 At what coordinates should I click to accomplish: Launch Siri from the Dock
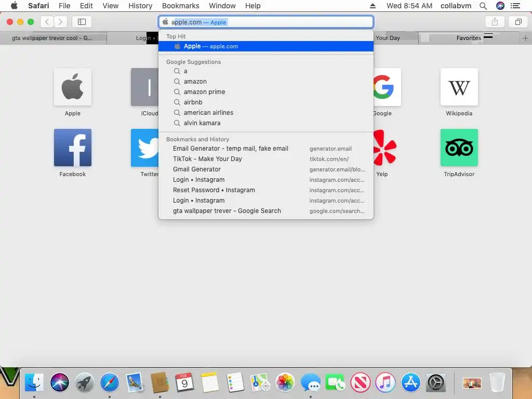coord(59,382)
